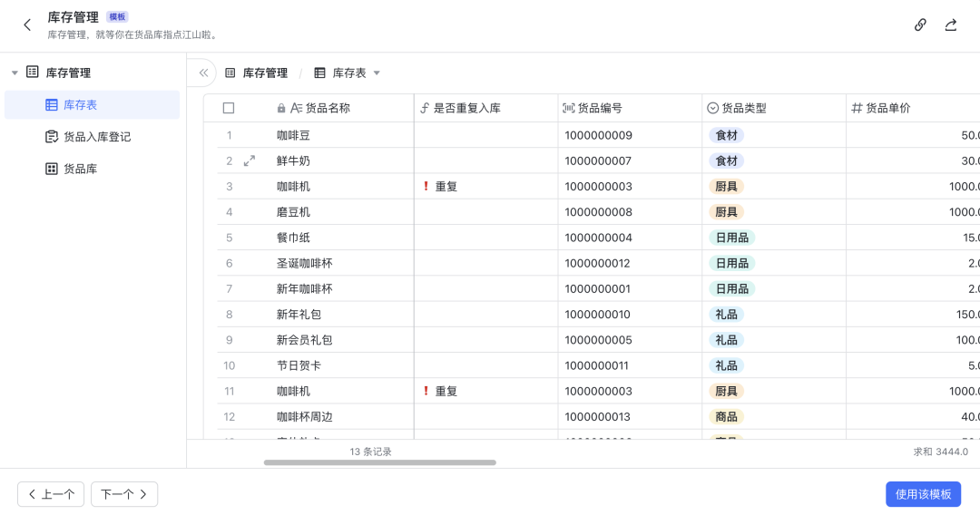Viewport: 980px width, 515px height.
Task: Click 库存表 in the breadcrumb
Action: click(349, 73)
